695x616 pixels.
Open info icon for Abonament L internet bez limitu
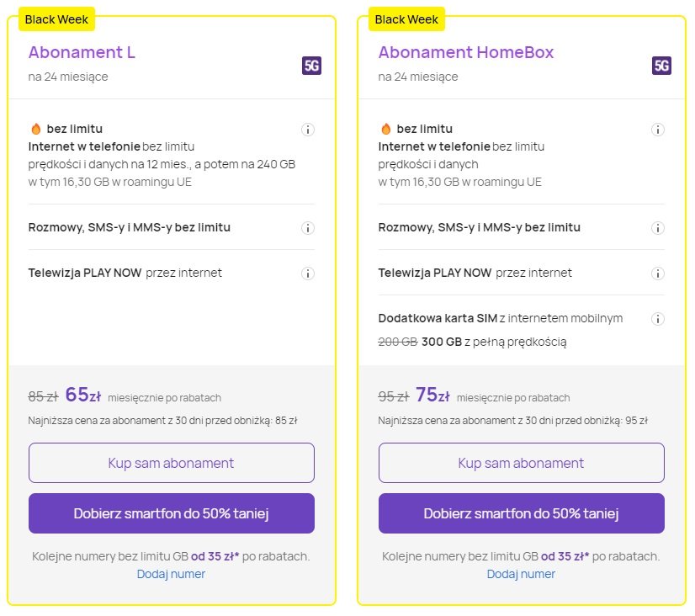(308, 130)
